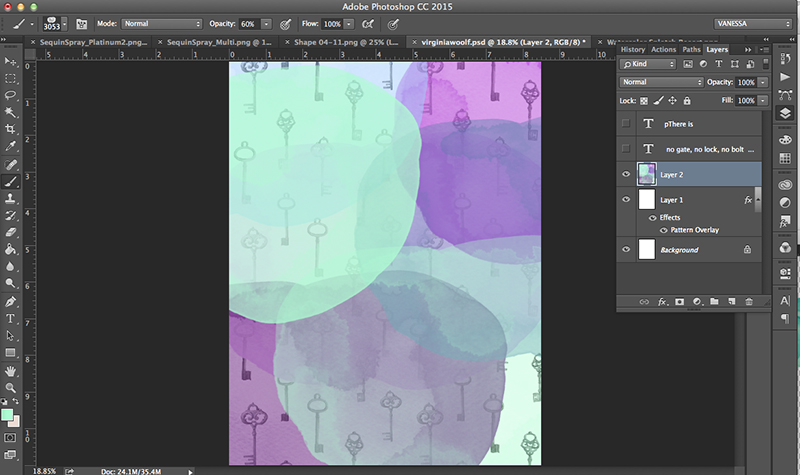Select the Zoom tool

[10, 388]
